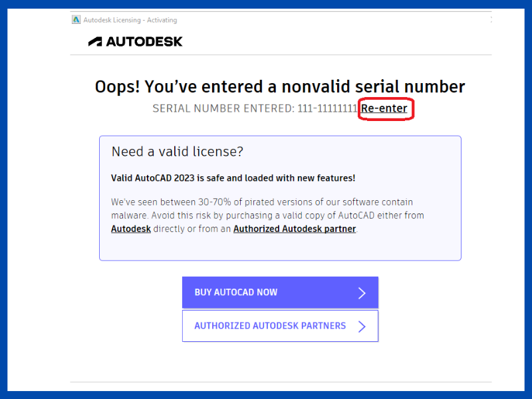The height and width of the screenshot is (399, 532).
Task: Click the chevron on Authorized Autodesk Partners button
Action: (362, 327)
